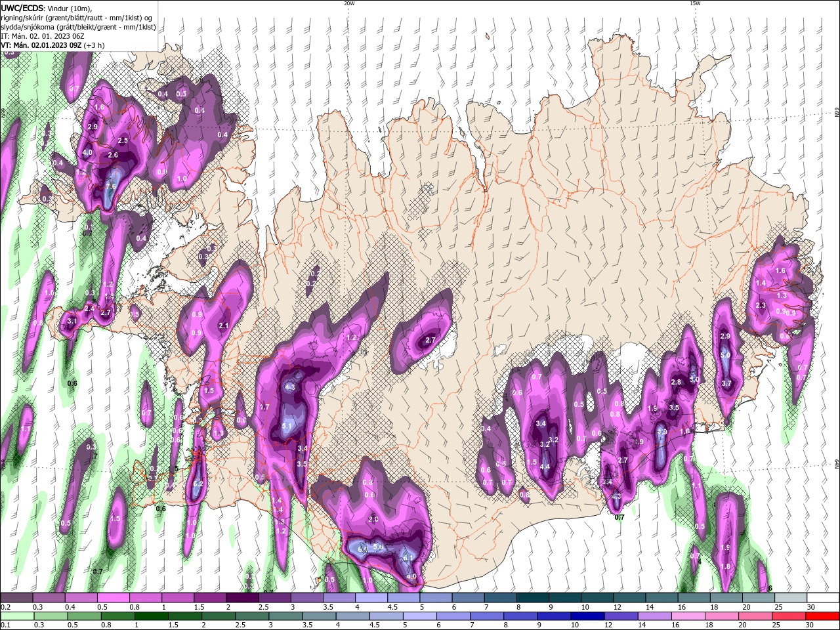Click the deep blue swatch between 10 and 12, bottom row
The height and width of the screenshot is (630, 840).
coord(588,616)
